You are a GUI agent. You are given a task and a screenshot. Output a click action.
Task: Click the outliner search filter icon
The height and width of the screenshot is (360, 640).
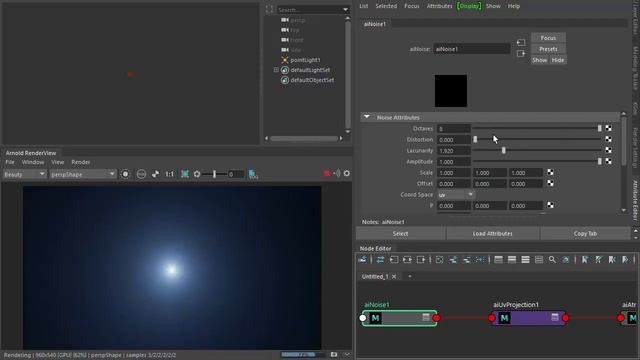click(269, 9)
